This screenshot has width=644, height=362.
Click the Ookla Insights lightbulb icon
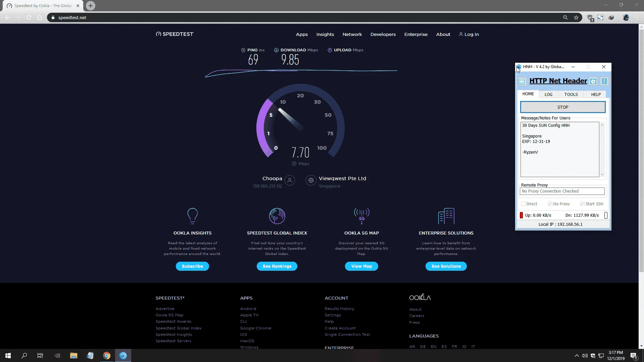[x=193, y=216]
